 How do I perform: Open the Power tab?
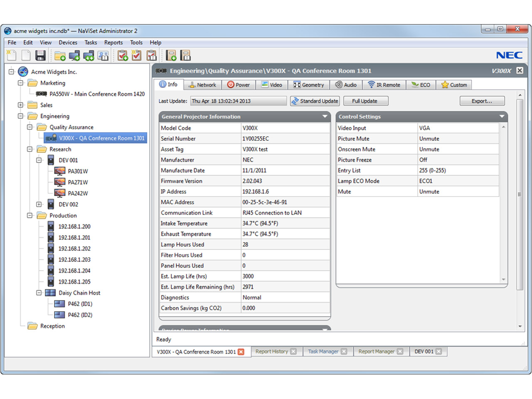pos(239,85)
